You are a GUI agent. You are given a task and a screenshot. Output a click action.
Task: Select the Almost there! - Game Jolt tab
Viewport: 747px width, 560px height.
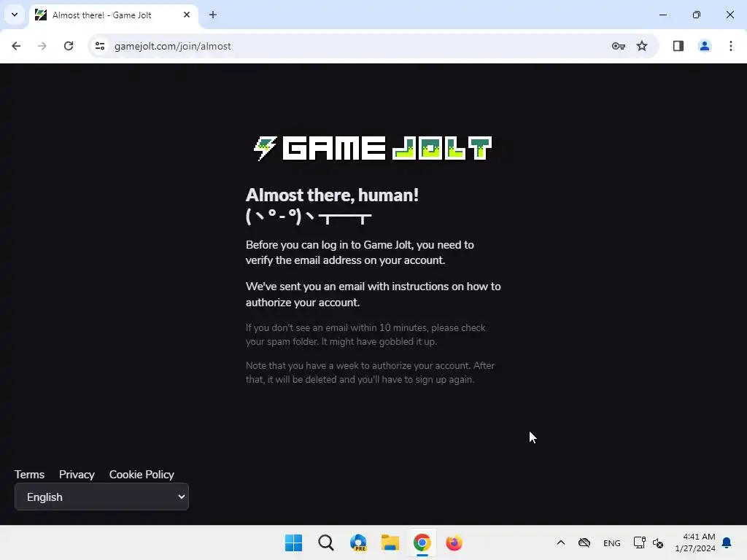[x=113, y=15]
